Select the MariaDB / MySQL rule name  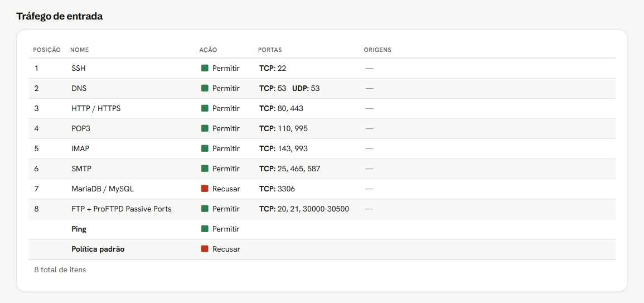click(x=103, y=189)
